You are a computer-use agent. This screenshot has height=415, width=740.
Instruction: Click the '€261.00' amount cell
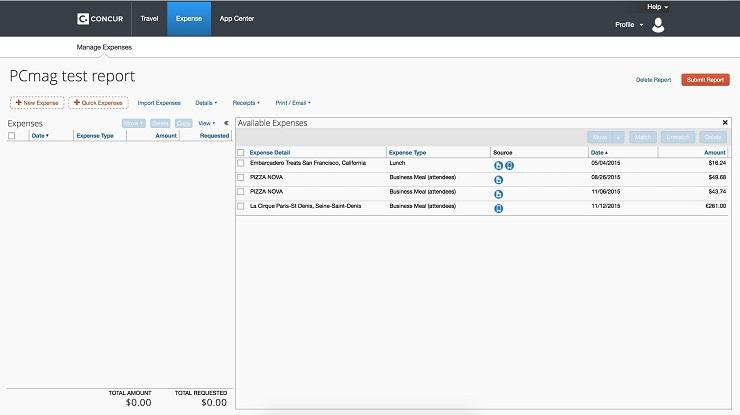pos(715,206)
